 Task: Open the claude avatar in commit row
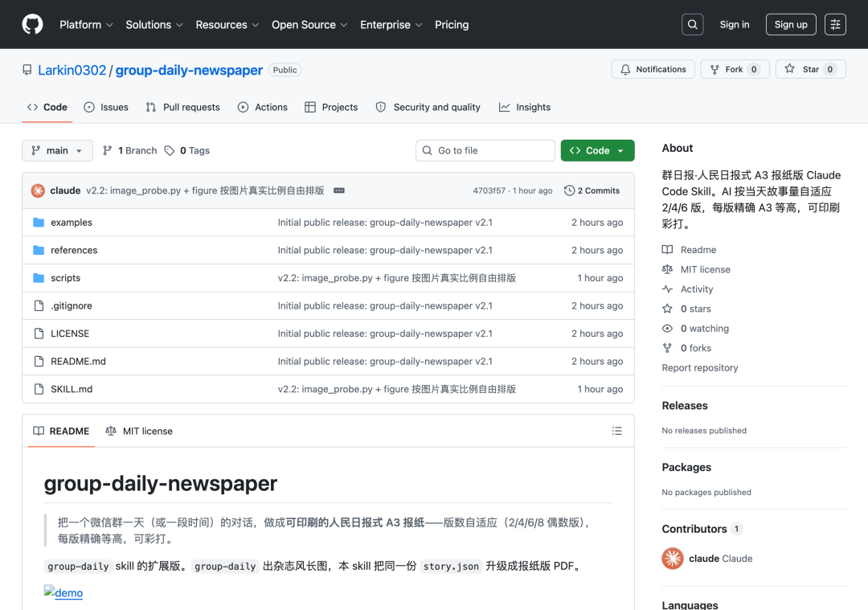click(x=38, y=190)
